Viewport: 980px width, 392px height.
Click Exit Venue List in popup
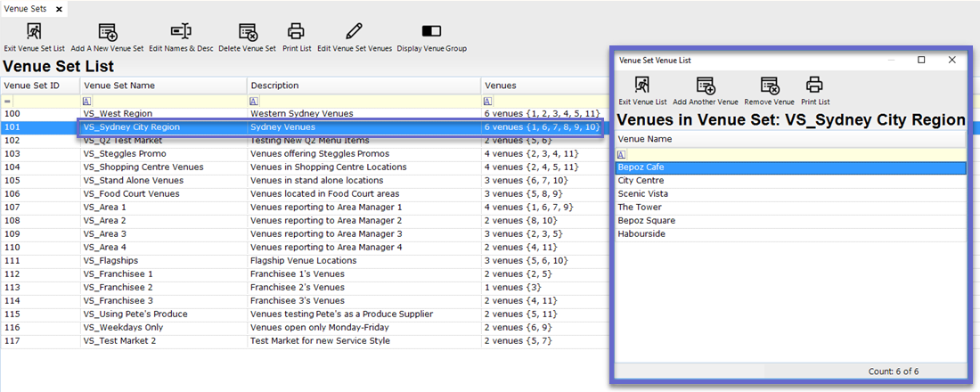coord(642,86)
